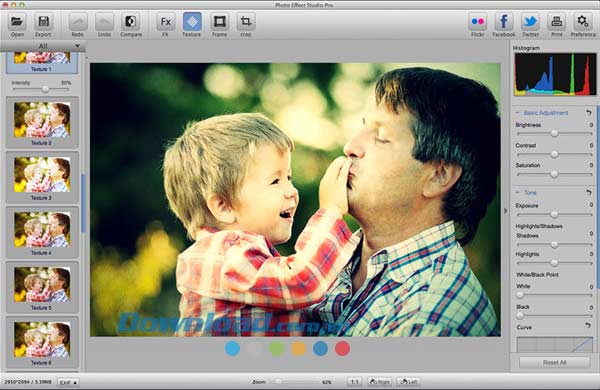Click the Exposure slider handle
The height and width of the screenshot is (390, 600).
coord(554,214)
